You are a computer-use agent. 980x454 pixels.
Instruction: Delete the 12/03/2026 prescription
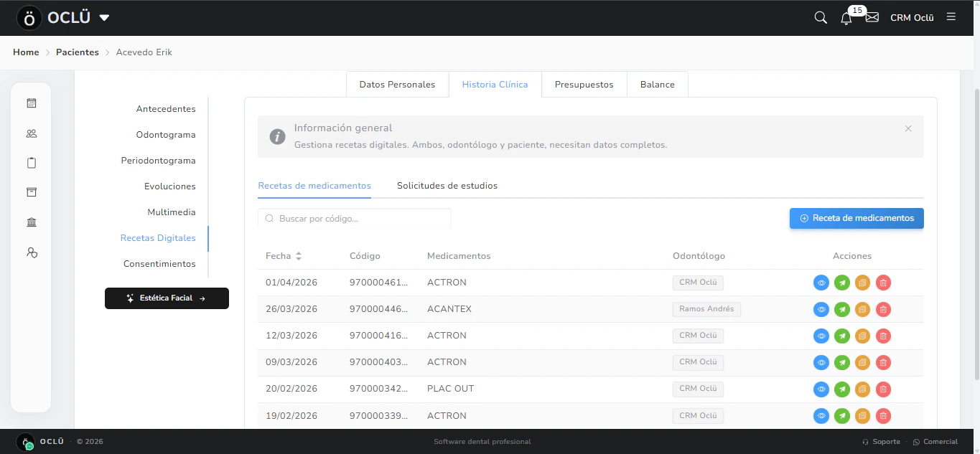[x=884, y=336]
